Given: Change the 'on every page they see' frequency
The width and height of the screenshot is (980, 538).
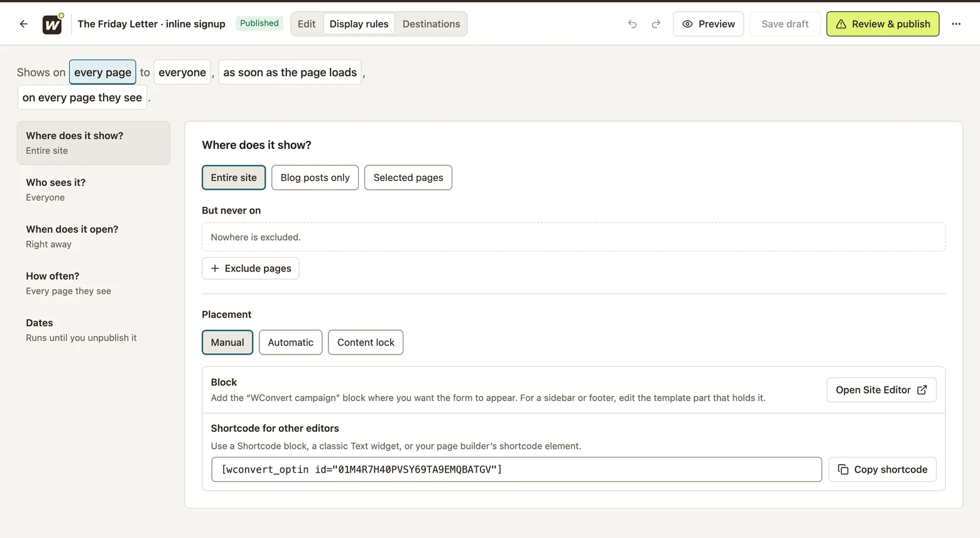Looking at the screenshot, I should point(82,97).
